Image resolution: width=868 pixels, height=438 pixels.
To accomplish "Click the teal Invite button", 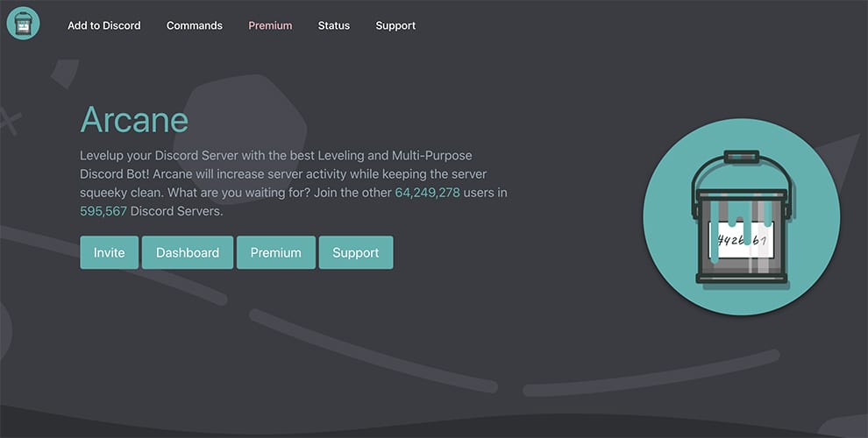I will coord(109,253).
